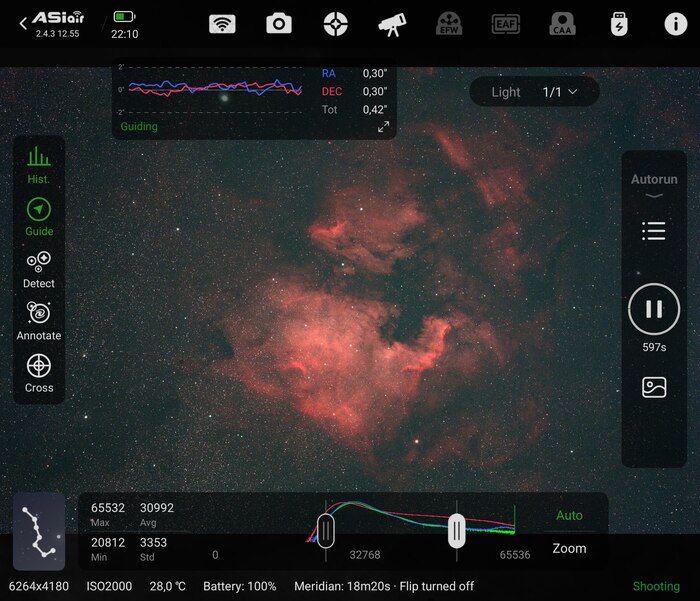Open the CAA rotator icon
Image resolution: width=700 pixels, height=601 pixels.
click(562, 24)
